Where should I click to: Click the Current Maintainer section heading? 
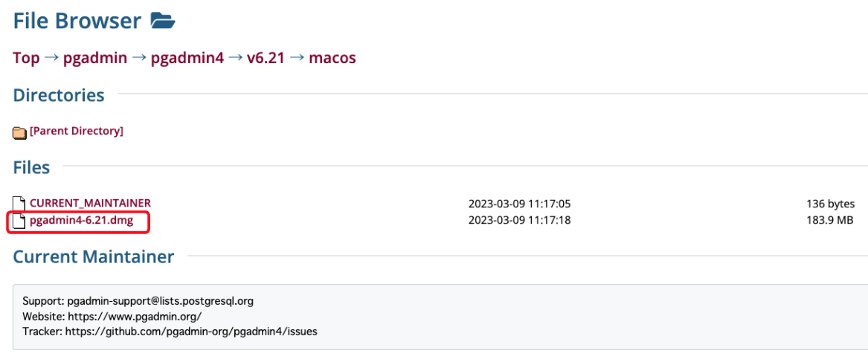[94, 257]
